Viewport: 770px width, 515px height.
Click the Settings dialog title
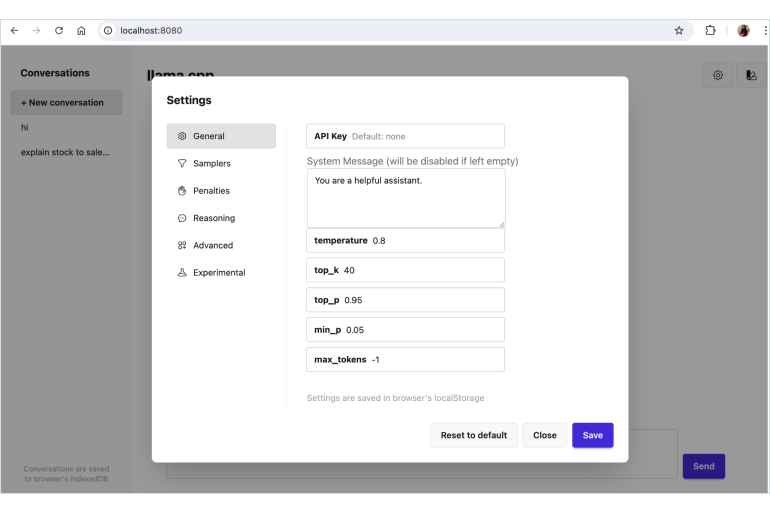click(x=189, y=100)
